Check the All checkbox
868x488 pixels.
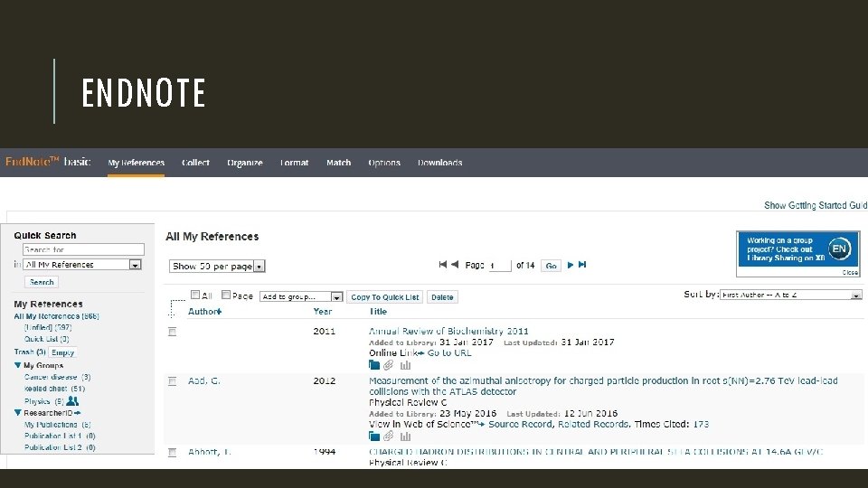195,295
